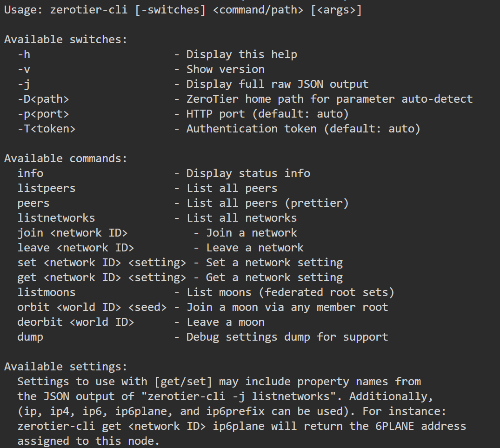Click the "listmoons" command name

coord(47,292)
